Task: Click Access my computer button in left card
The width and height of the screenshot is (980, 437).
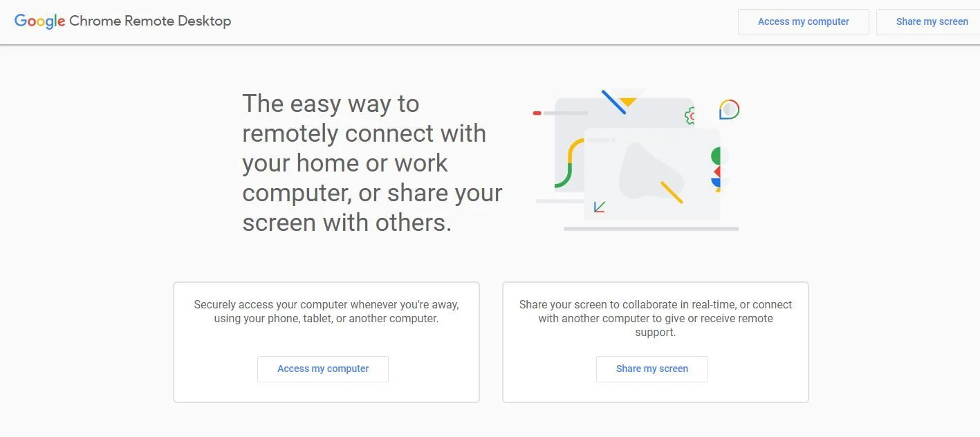Action: pos(323,369)
